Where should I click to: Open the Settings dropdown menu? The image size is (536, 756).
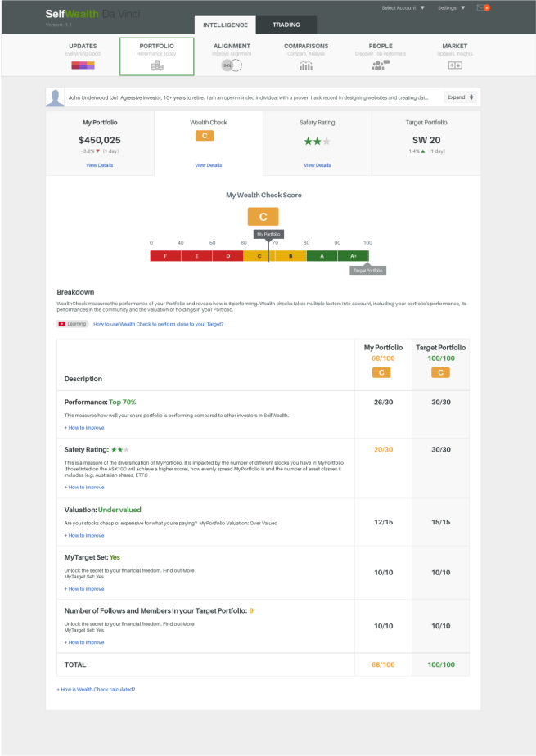(451, 7)
